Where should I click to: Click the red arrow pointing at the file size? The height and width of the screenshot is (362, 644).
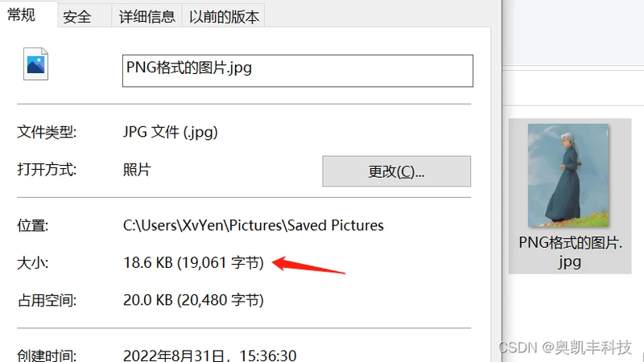[x=309, y=265]
